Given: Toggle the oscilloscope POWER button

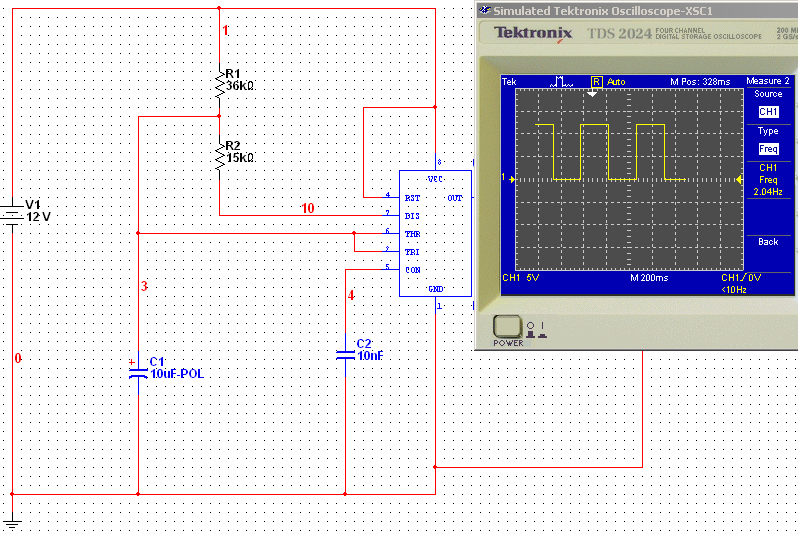Looking at the screenshot, I should [x=507, y=326].
